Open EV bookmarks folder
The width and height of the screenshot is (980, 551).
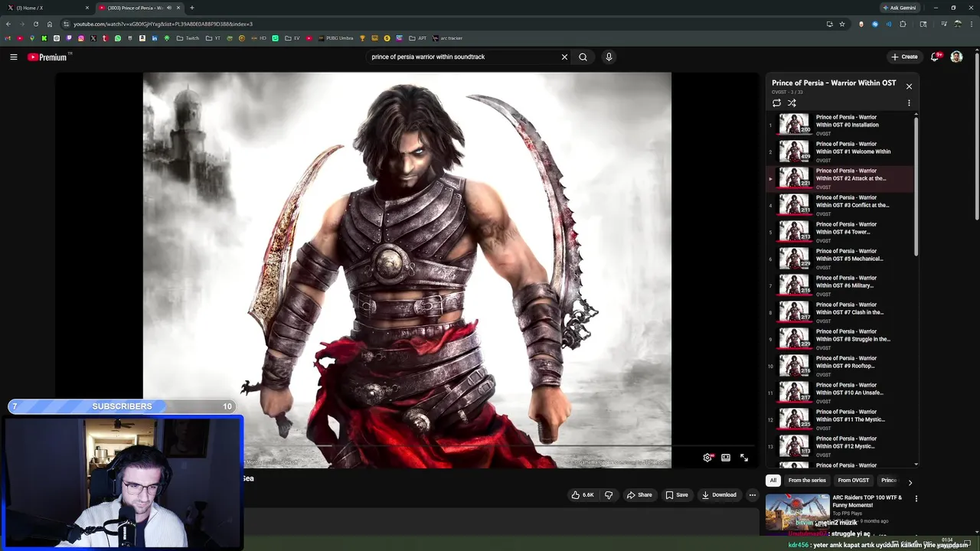(292, 38)
